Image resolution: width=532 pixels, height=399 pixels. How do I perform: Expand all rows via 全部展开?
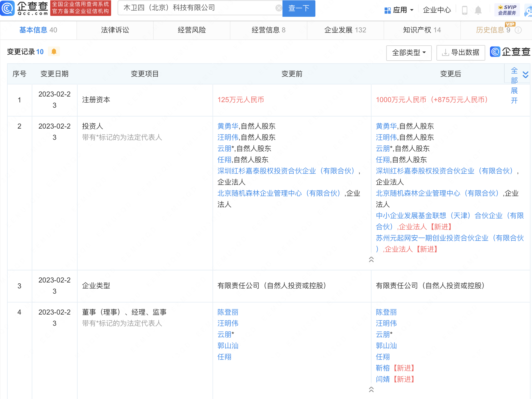pyautogui.click(x=519, y=85)
